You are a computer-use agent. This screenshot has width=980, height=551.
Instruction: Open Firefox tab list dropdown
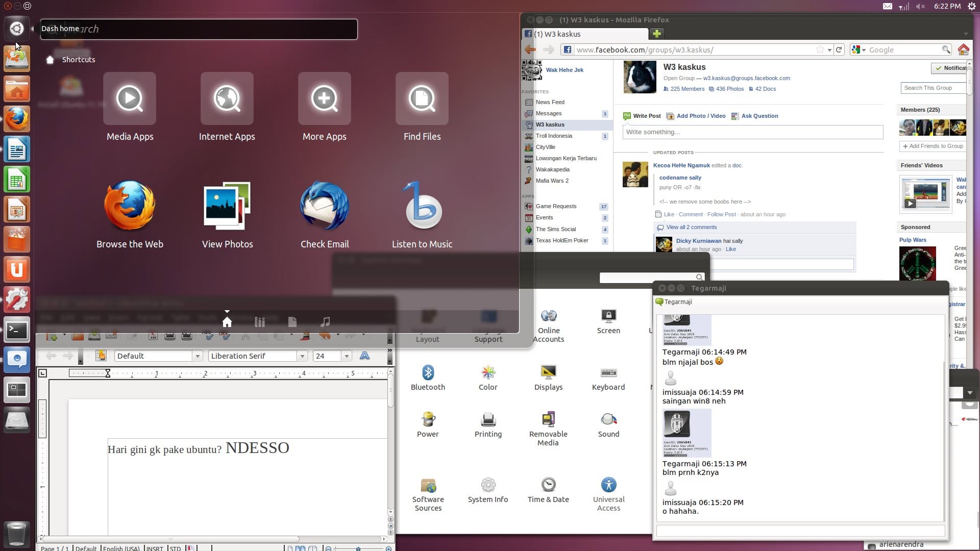click(x=965, y=34)
